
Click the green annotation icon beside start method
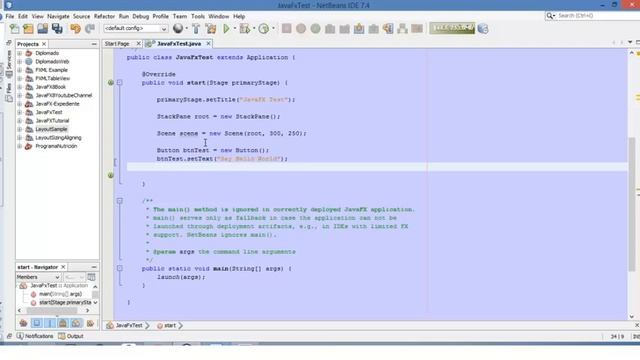coord(111,82)
